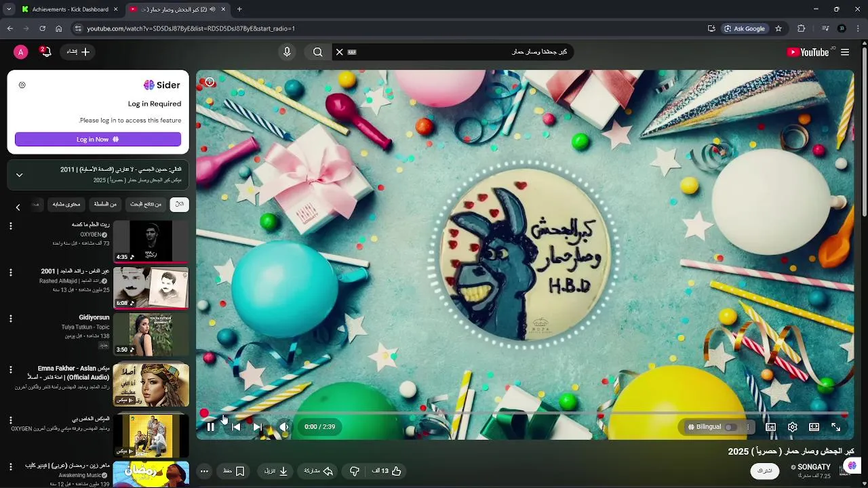
Task: Toggle the Bilingual switch
Action: pyautogui.click(x=730, y=427)
